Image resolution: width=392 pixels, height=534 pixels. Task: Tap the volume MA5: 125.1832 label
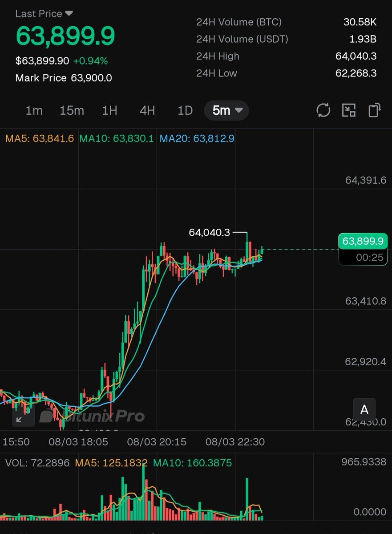111,463
